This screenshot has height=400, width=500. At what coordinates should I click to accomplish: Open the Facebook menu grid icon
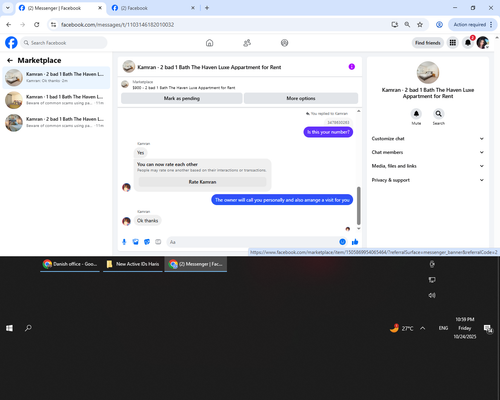[453, 43]
